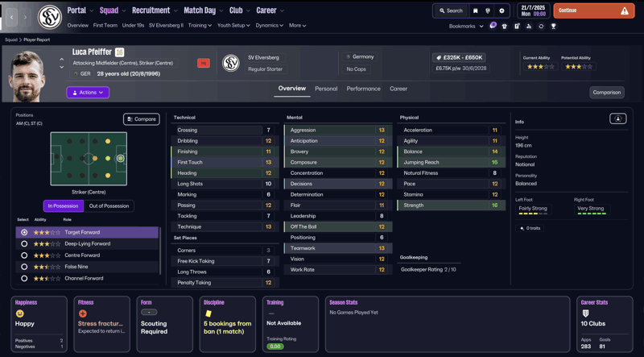Go back with the left navigation arrow

click(x=11, y=17)
